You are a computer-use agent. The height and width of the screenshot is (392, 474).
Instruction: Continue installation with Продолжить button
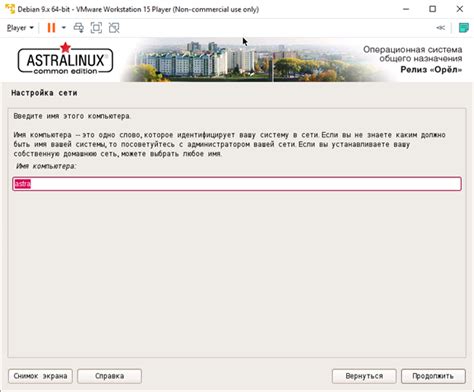433,376
